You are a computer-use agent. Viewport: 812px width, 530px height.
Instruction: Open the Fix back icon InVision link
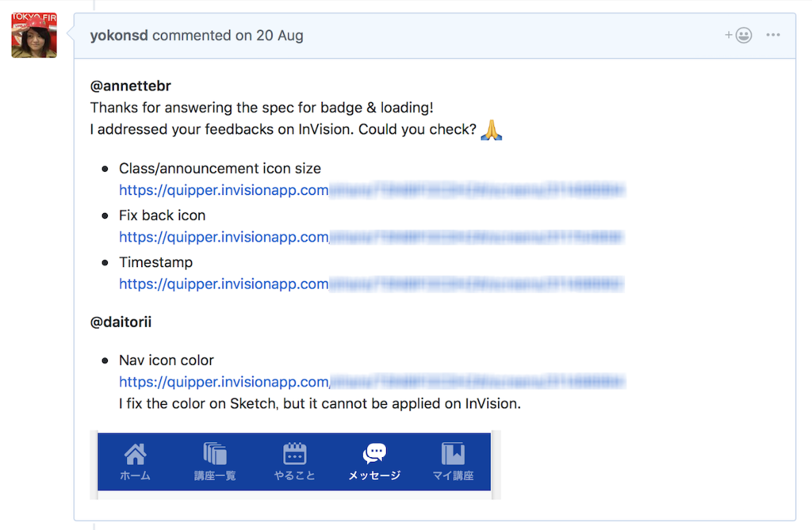[371, 237]
